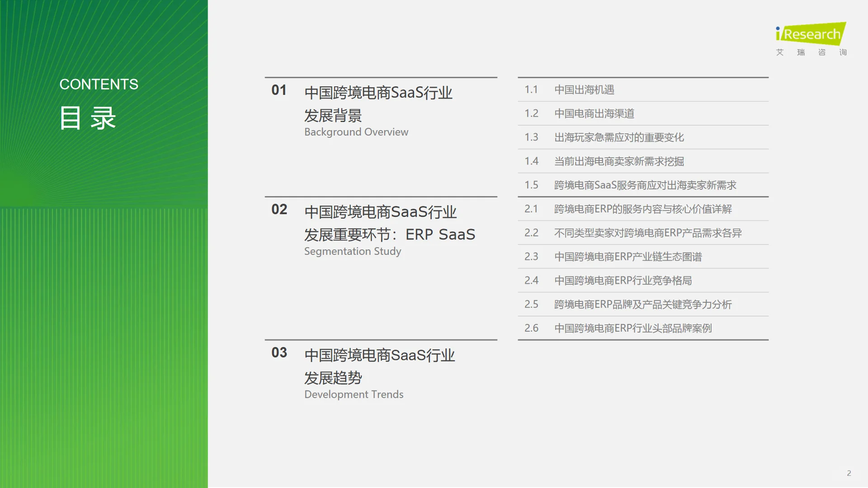868x488 pixels.
Task: Click the Development Trends subtitle
Action: click(x=354, y=394)
